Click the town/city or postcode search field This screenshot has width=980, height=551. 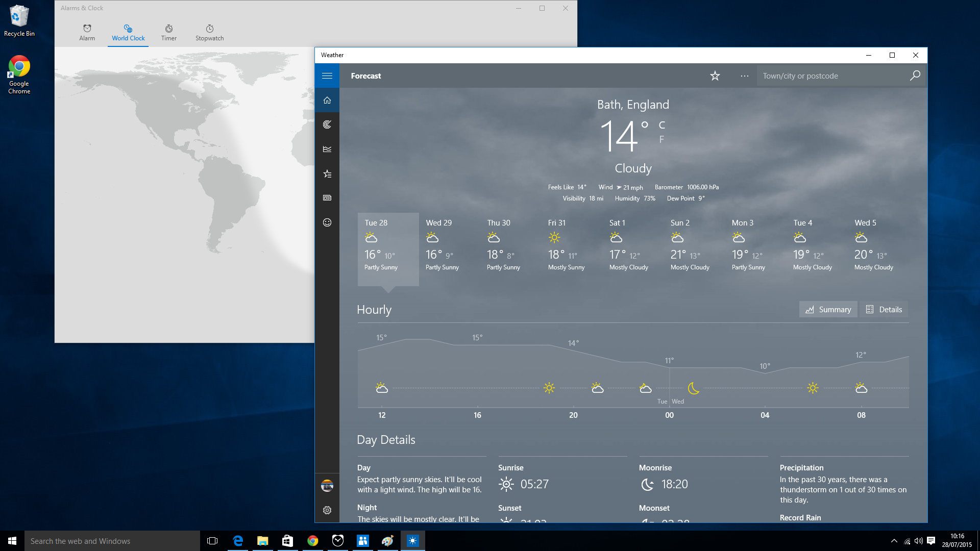(x=832, y=76)
